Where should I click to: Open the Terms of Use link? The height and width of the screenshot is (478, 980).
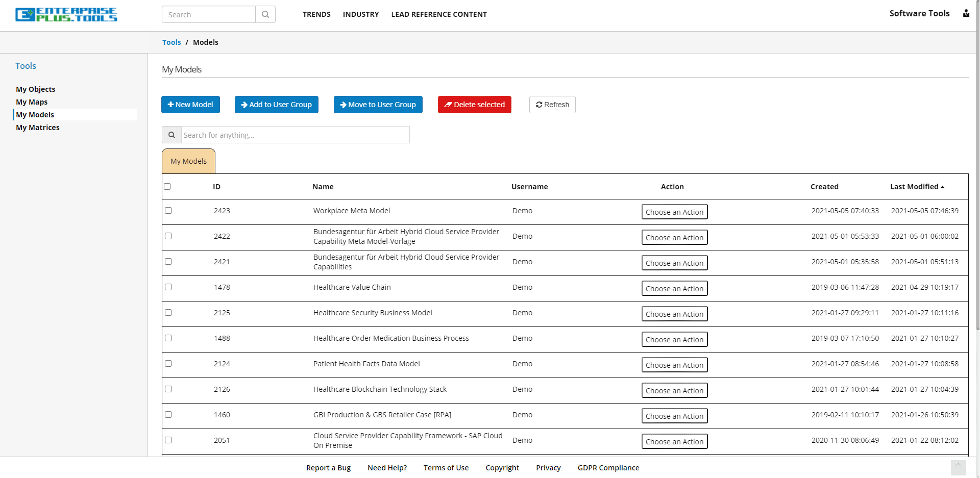coord(446,468)
